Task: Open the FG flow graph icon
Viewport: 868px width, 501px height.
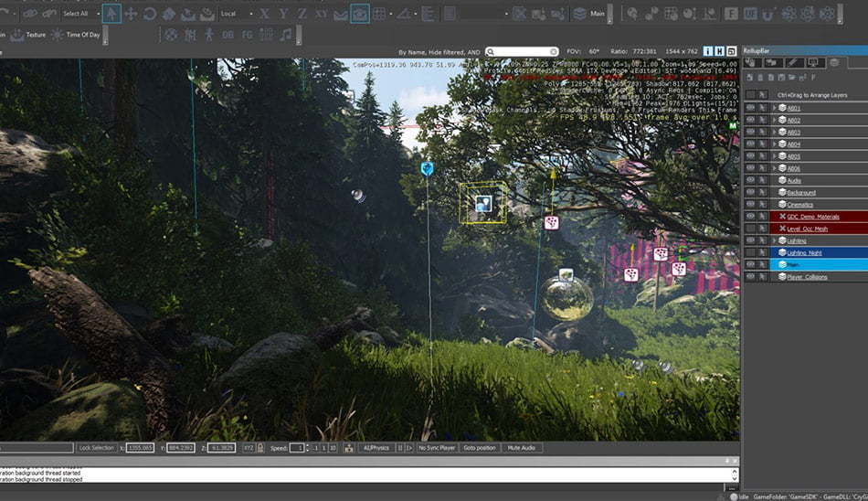Action: click(x=247, y=35)
